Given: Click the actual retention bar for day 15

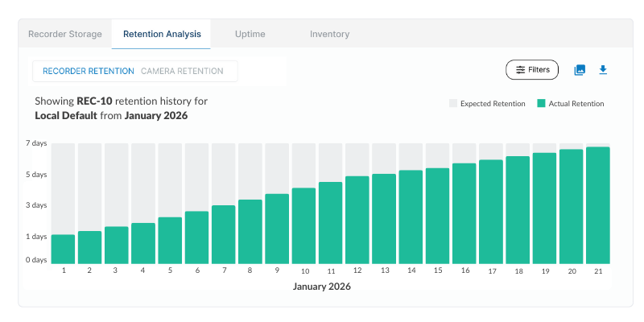Looking at the screenshot, I should pos(437,215).
